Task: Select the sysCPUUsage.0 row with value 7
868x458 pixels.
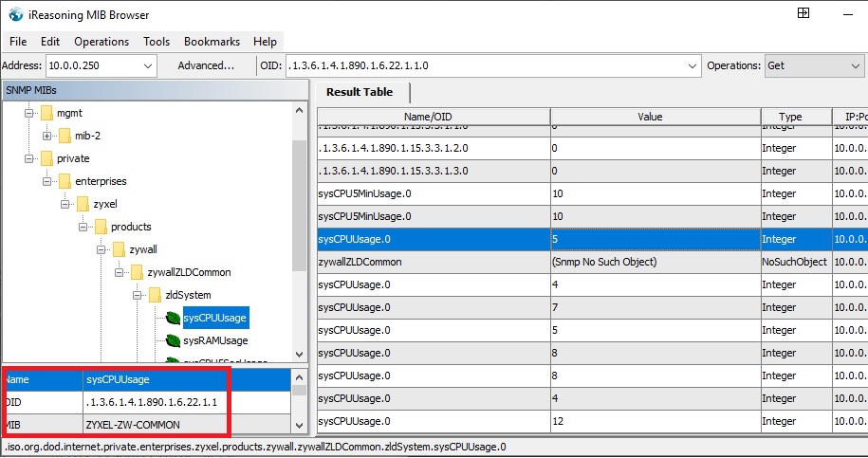Action: point(592,307)
